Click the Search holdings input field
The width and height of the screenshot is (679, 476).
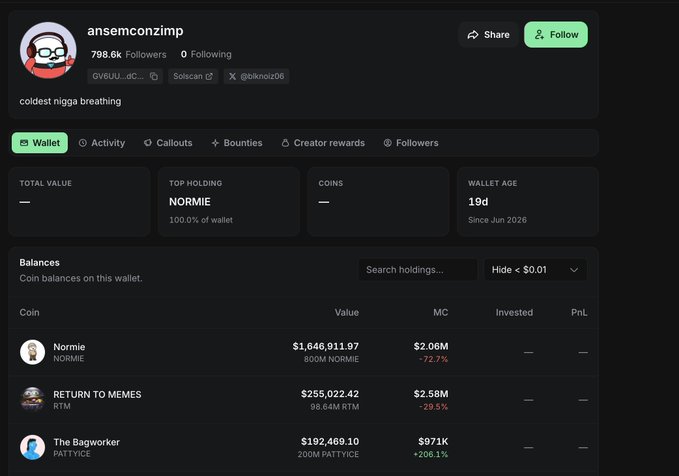click(418, 269)
